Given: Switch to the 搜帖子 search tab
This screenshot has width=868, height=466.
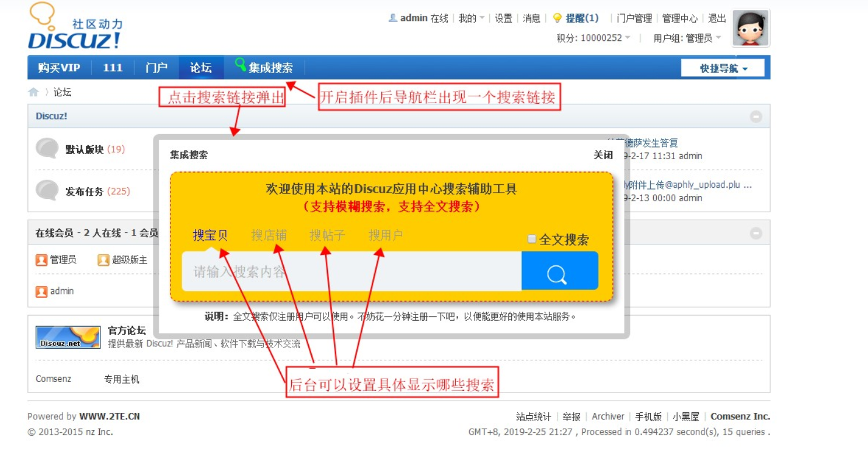Looking at the screenshot, I should pyautogui.click(x=327, y=235).
